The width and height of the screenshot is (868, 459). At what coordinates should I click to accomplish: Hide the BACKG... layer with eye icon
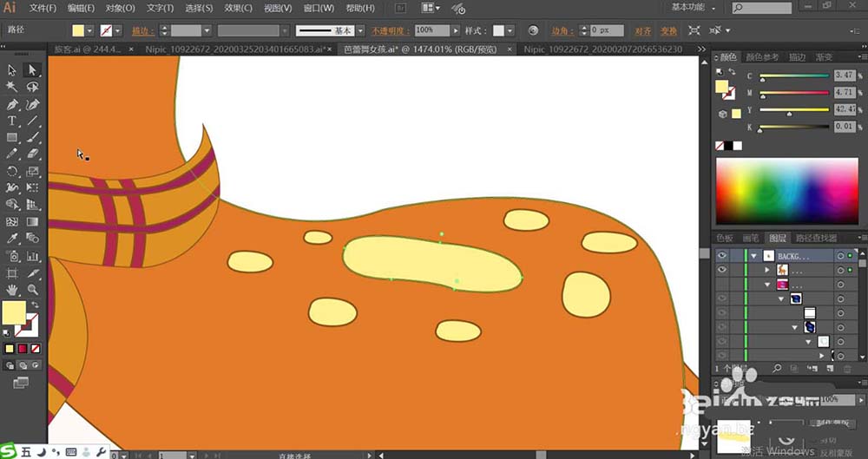(721, 256)
